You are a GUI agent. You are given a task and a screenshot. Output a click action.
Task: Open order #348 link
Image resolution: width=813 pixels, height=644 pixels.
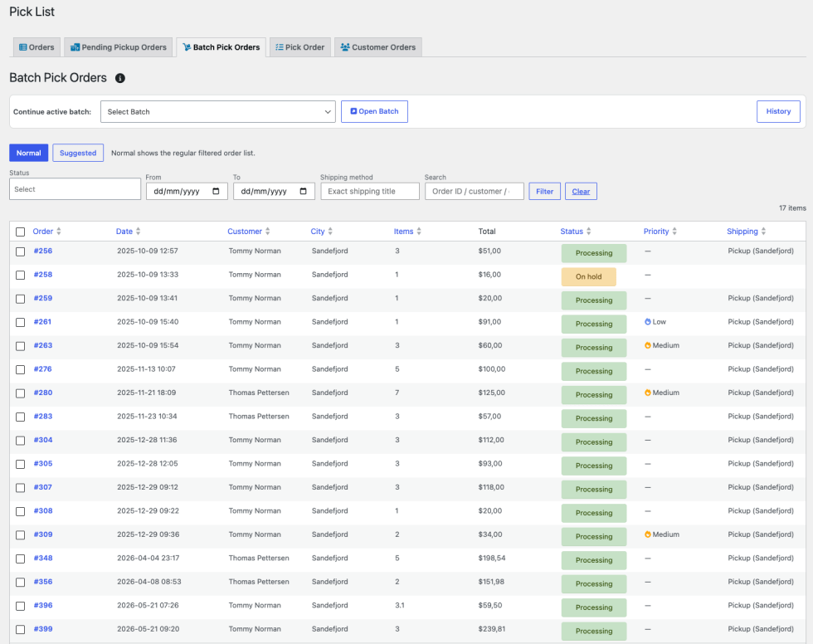[x=43, y=558]
